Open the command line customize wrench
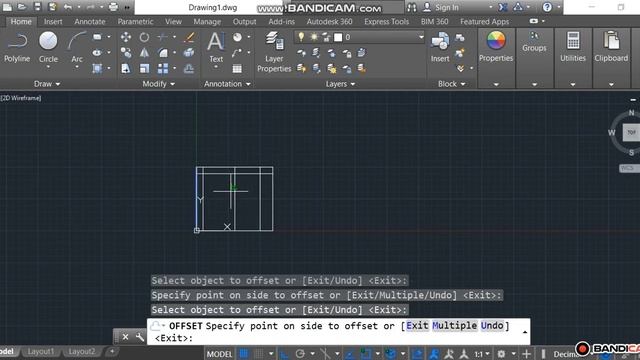This screenshot has width=640, height=360. [x=140, y=337]
